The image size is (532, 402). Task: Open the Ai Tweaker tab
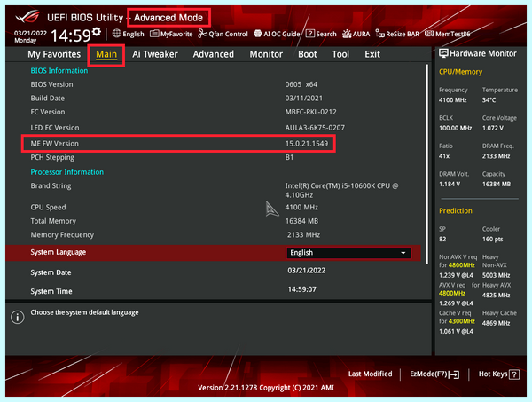(155, 54)
